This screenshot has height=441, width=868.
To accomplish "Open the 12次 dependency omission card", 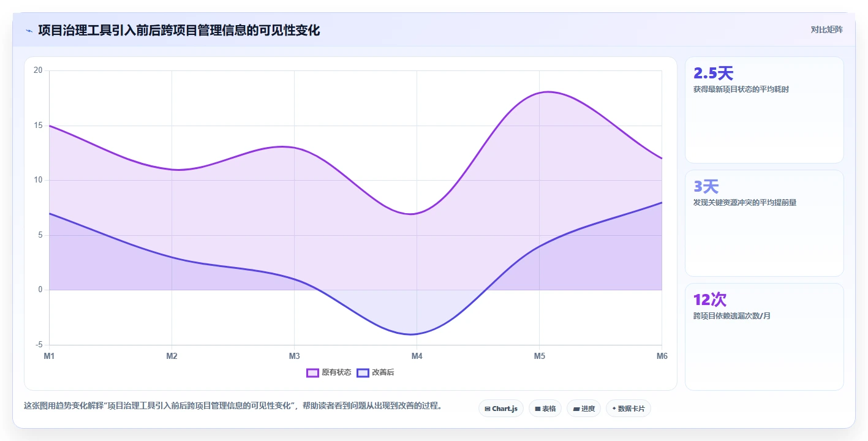I will [x=764, y=337].
